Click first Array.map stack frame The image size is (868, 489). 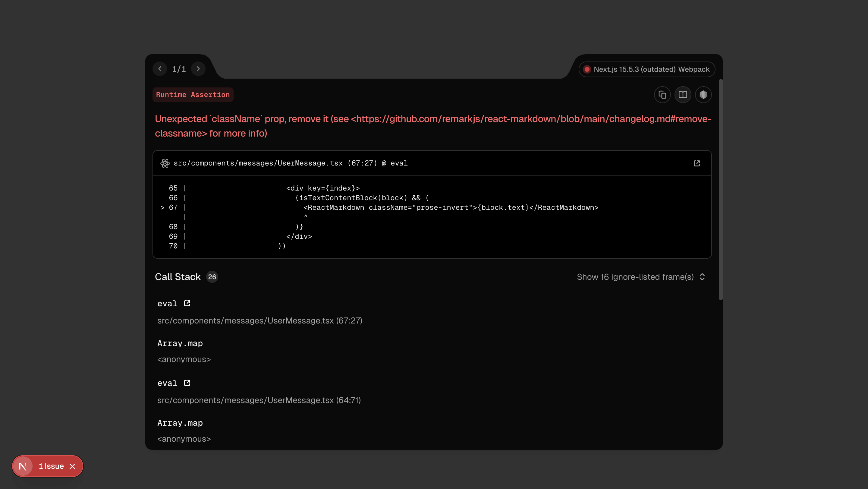(x=180, y=343)
